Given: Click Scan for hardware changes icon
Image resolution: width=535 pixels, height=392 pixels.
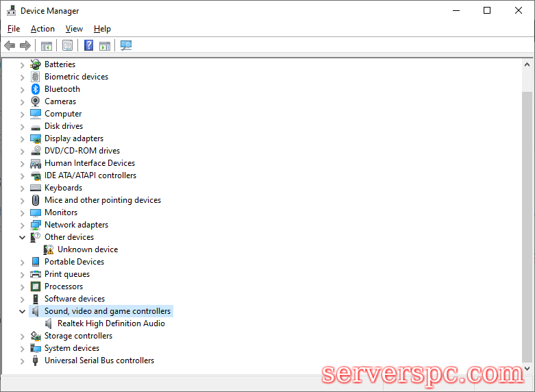Looking at the screenshot, I should point(126,46).
